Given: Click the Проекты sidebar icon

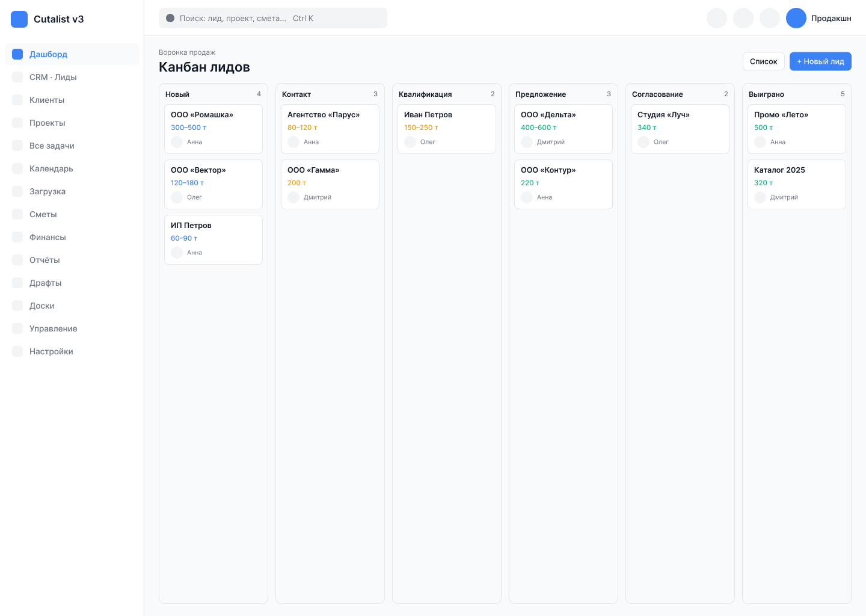Looking at the screenshot, I should [x=17, y=123].
